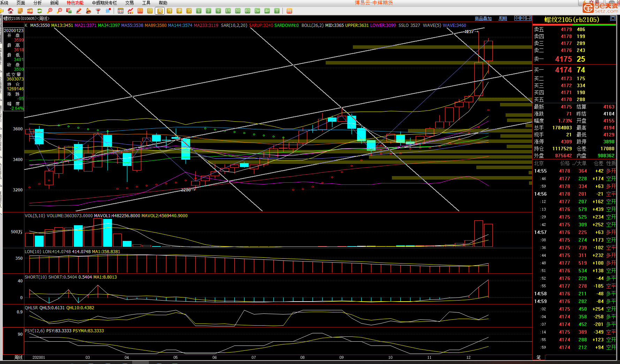The height and width of the screenshot is (364, 620).
Task: Click the right arrow chart navigation button
Action: (523, 18)
